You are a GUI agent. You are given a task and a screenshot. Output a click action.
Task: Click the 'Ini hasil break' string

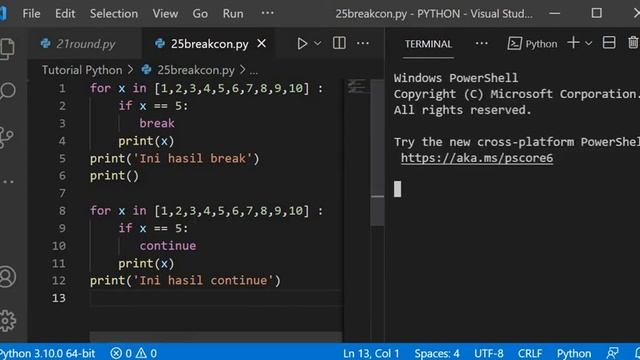pos(192,158)
